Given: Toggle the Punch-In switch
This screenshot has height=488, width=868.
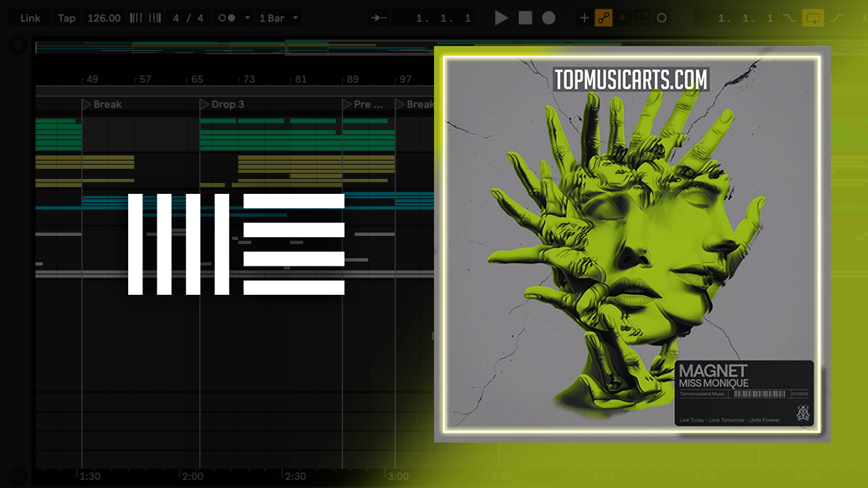Looking at the screenshot, I should point(789,18).
